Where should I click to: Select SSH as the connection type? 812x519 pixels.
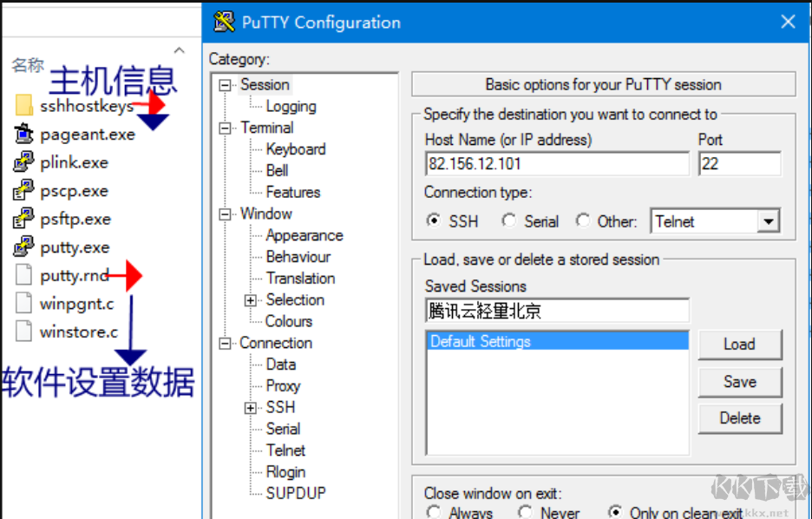[x=434, y=221]
